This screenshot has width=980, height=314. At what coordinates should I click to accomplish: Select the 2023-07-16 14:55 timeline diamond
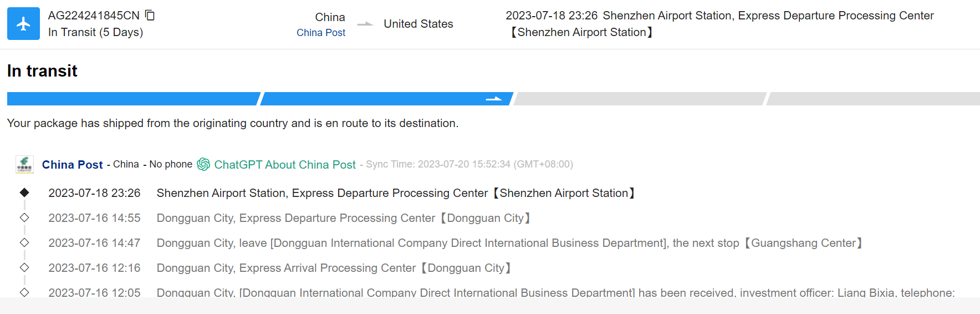(24, 217)
